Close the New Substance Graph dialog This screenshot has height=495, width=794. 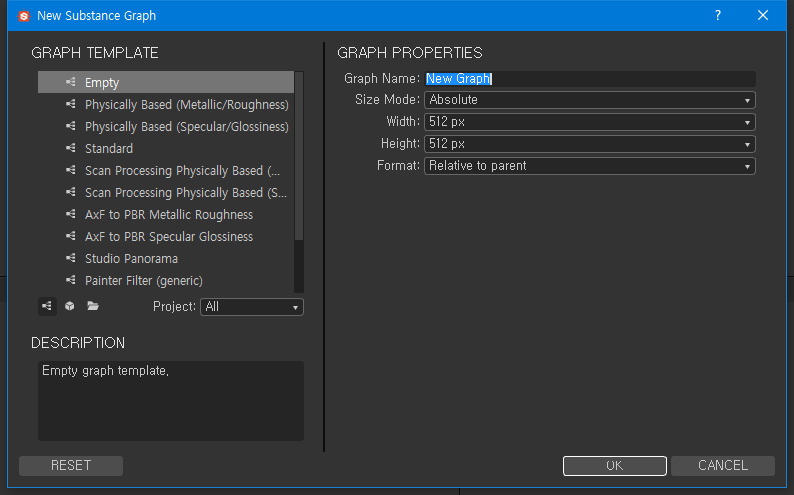[763, 16]
